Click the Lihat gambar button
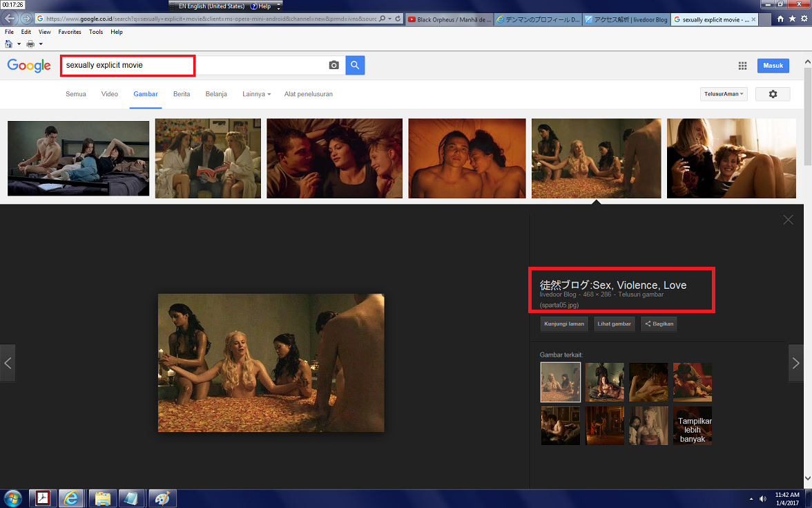 pyautogui.click(x=615, y=324)
